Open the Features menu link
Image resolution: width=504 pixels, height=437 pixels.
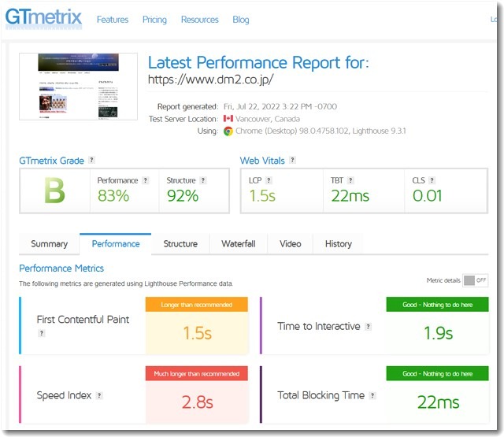coord(113,20)
